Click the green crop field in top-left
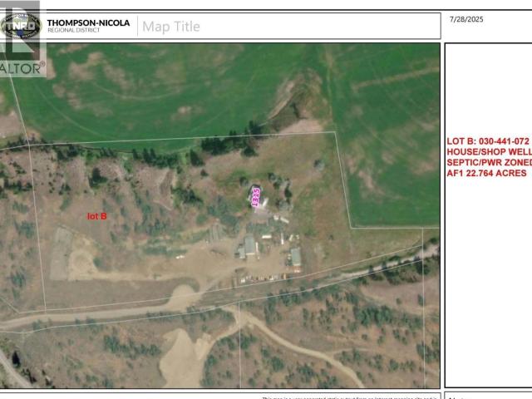The height and width of the screenshot is (399, 532). [x=125, y=91]
